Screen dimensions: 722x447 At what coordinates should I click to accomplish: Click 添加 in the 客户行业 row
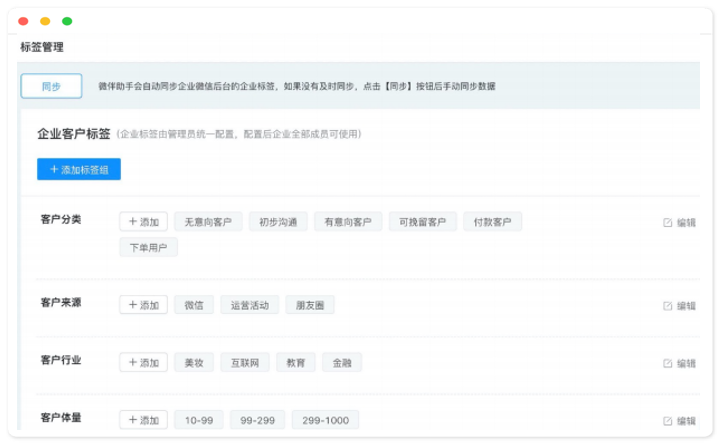[x=143, y=363]
